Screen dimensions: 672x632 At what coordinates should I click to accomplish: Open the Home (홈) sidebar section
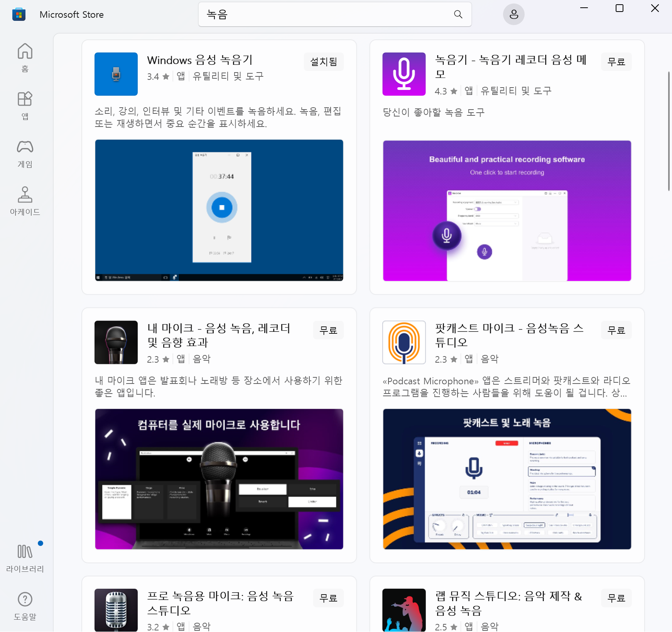(x=25, y=58)
